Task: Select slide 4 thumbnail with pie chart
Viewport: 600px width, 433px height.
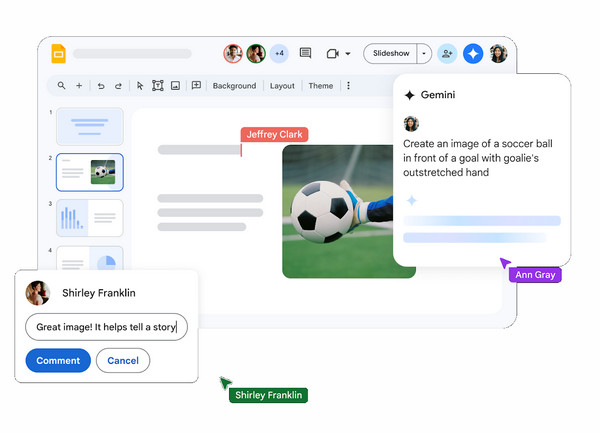Action: (90, 257)
